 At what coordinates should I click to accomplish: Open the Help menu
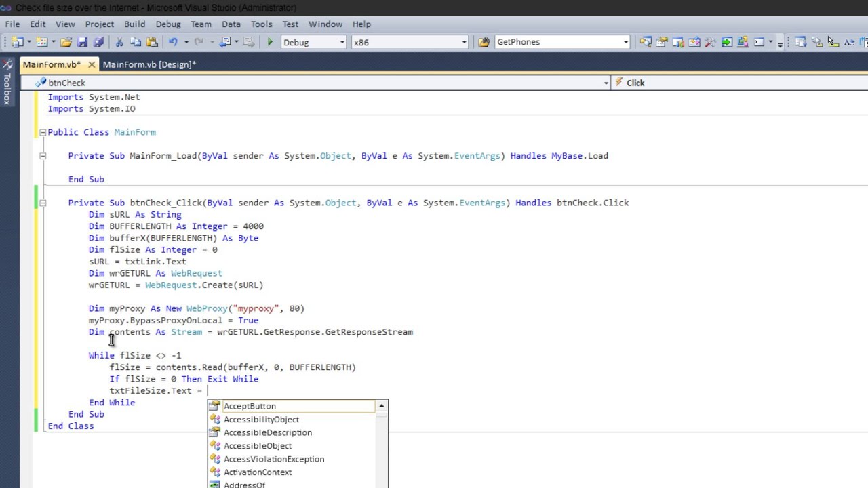tap(361, 24)
